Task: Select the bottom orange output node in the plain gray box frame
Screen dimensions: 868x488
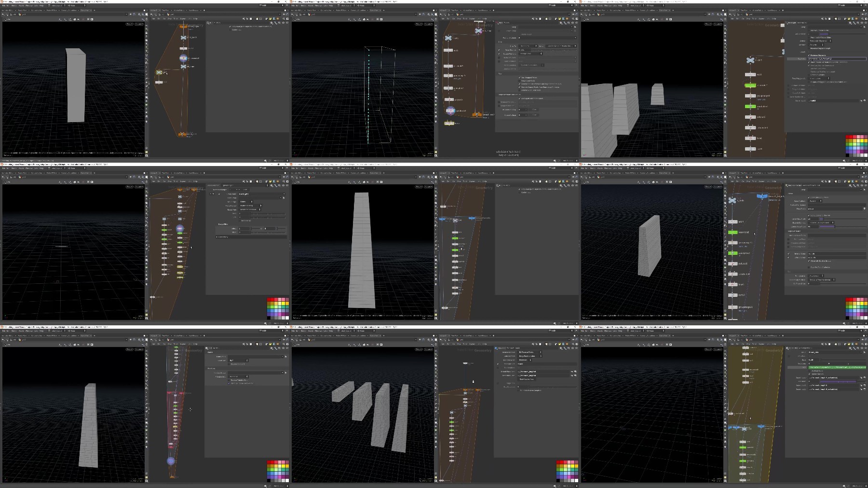Action: coord(182,134)
